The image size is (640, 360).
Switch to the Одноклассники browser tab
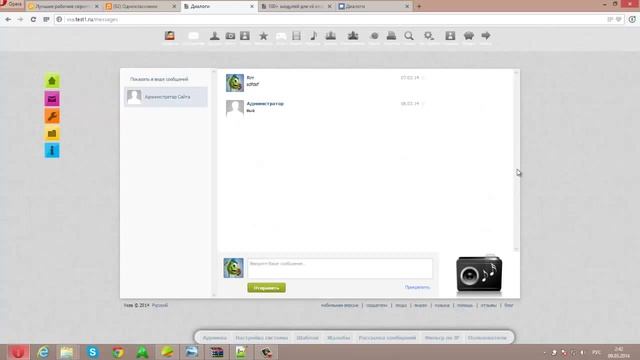[141, 7]
